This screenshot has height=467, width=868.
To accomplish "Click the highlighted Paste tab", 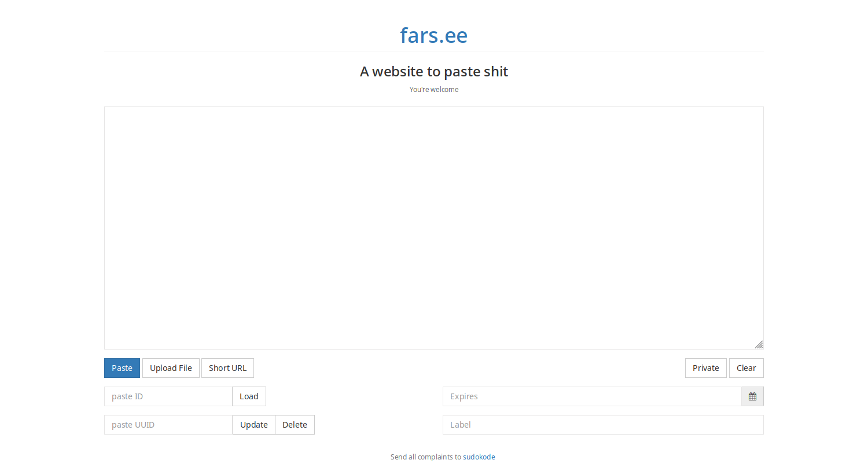I will (x=122, y=368).
